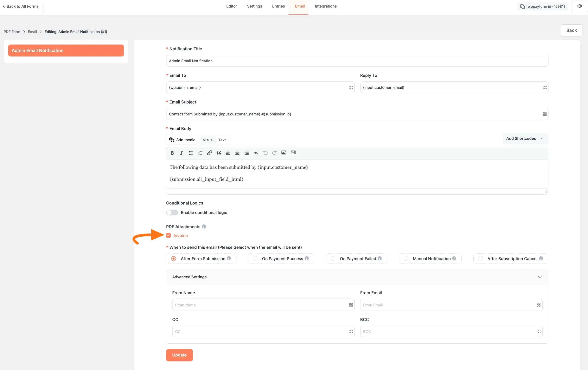Apply italic formatting in editor toolbar
Screen dimensions: 588x370
[181, 153]
